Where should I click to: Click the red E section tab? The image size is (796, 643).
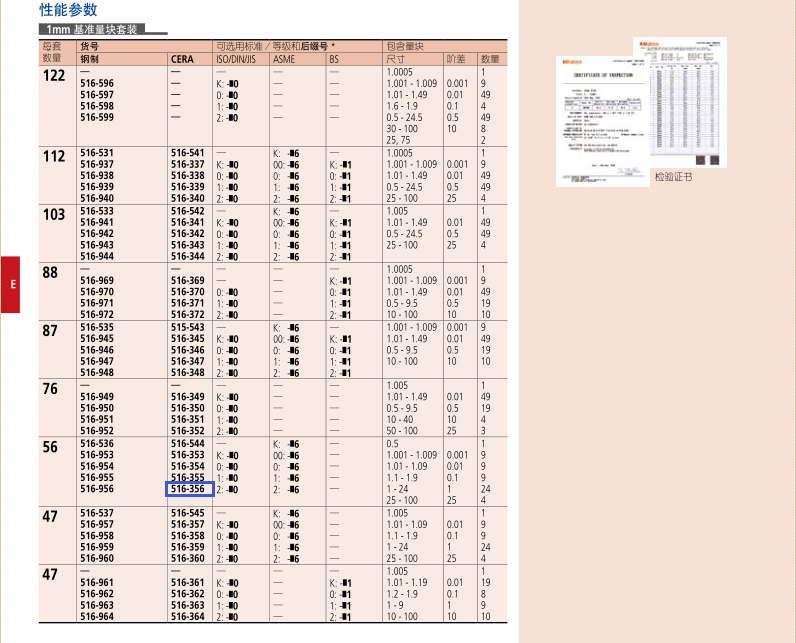[10, 284]
